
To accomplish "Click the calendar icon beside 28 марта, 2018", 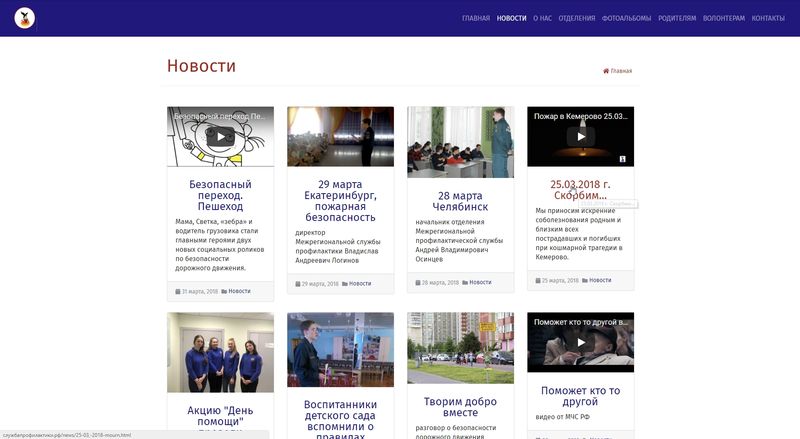I will point(418,282).
